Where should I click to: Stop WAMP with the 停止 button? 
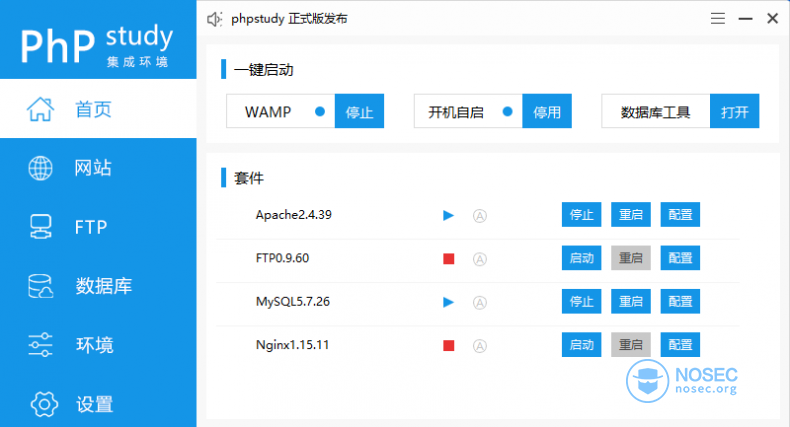point(359,111)
